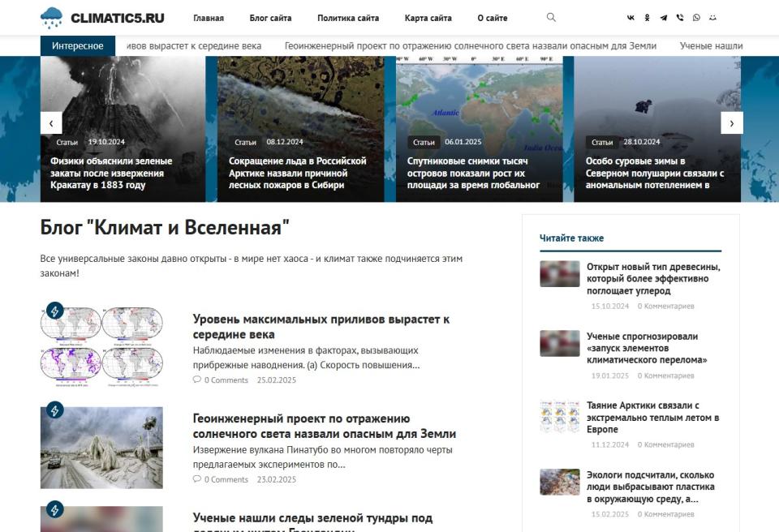Screen dimensions: 779x532
Task: Click the Читайте также sidebar heading
Action: (x=571, y=238)
